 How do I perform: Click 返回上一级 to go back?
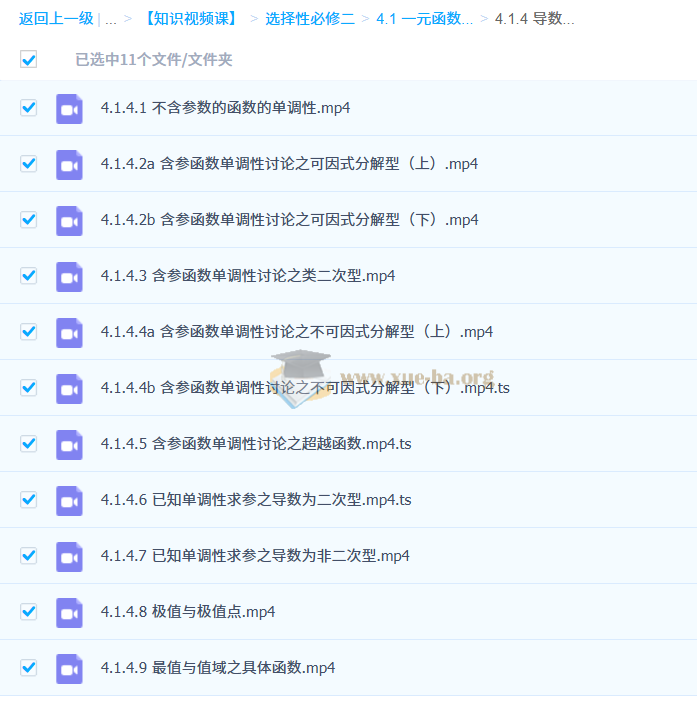coord(56,19)
